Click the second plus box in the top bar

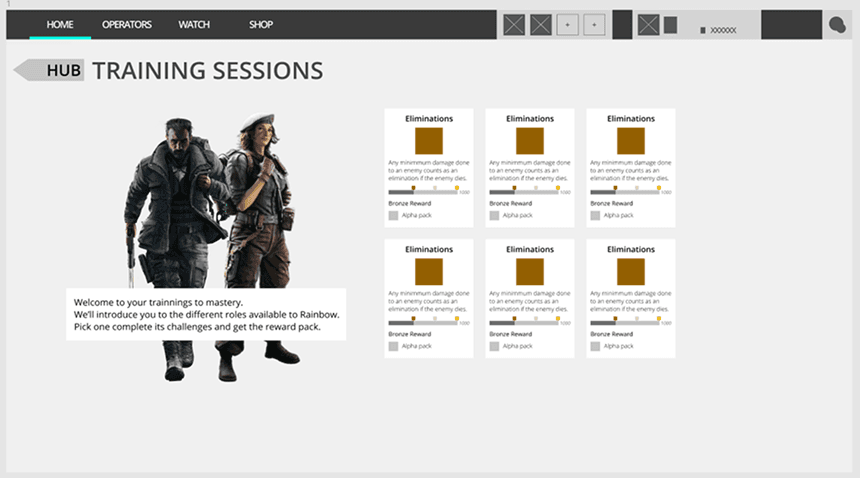coord(594,25)
